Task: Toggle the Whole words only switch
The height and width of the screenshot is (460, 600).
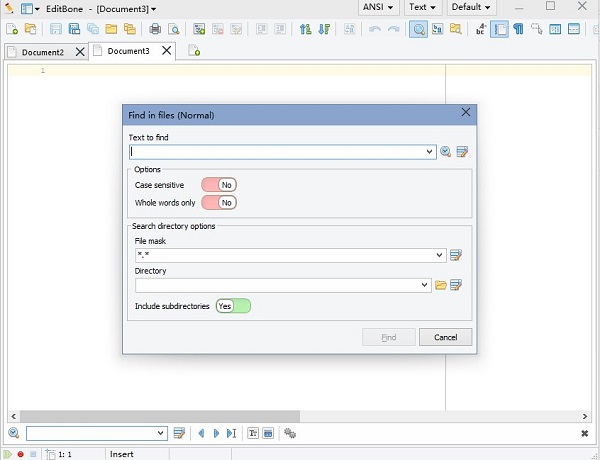Action: click(219, 202)
